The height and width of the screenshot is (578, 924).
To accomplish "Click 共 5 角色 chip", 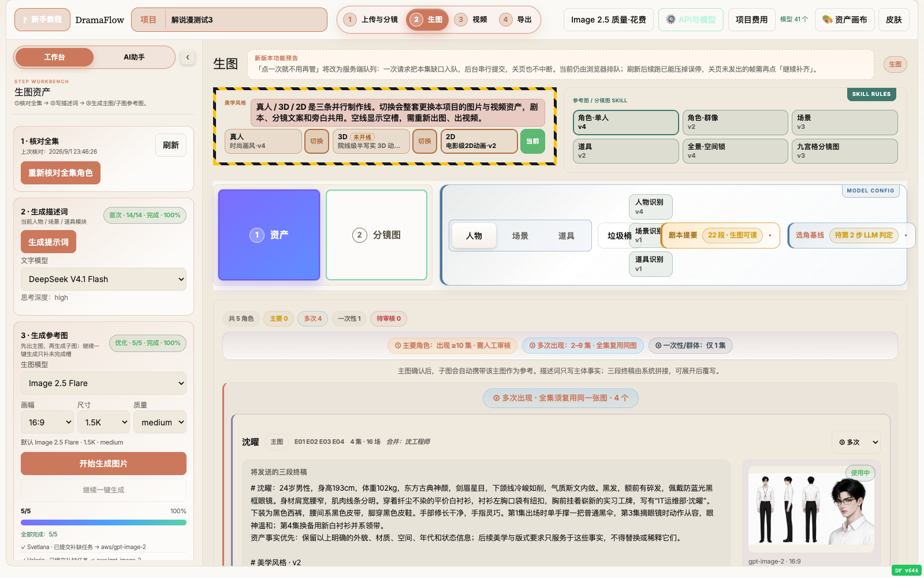I will pyautogui.click(x=241, y=318).
